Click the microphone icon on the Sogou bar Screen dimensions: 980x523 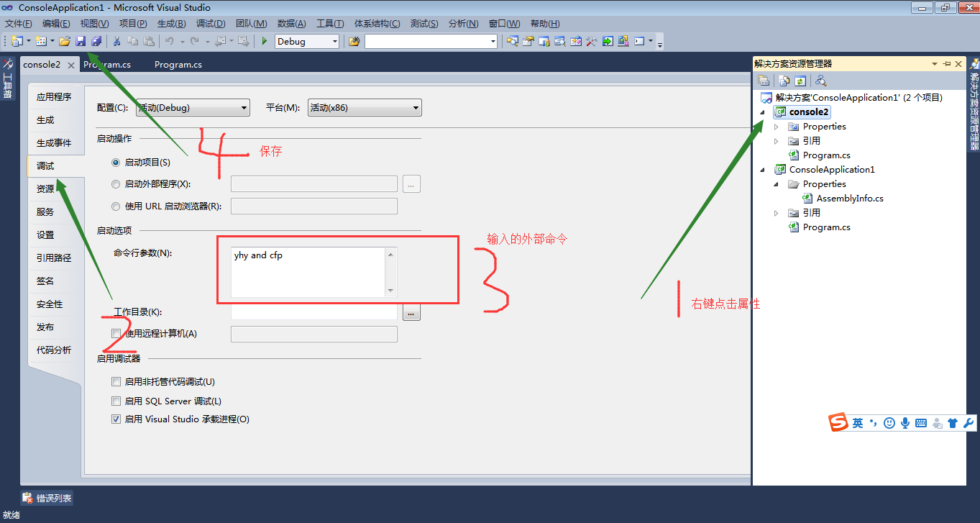tap(905, 423)
